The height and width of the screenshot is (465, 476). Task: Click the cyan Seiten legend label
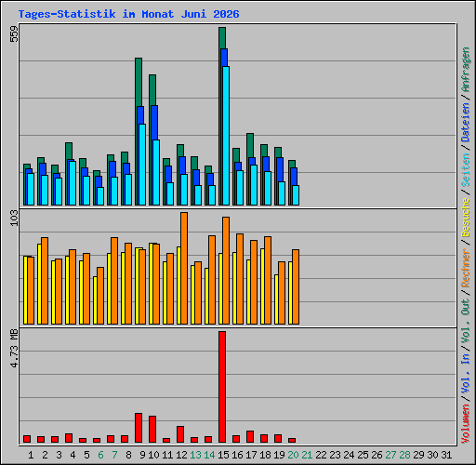point(466,170)
